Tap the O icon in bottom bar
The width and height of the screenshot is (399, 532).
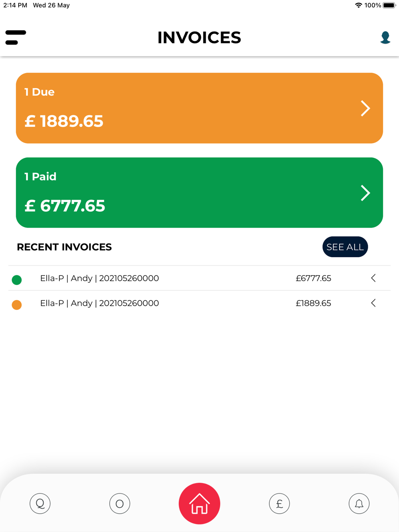pyautogui.click(x=120, y=503)
